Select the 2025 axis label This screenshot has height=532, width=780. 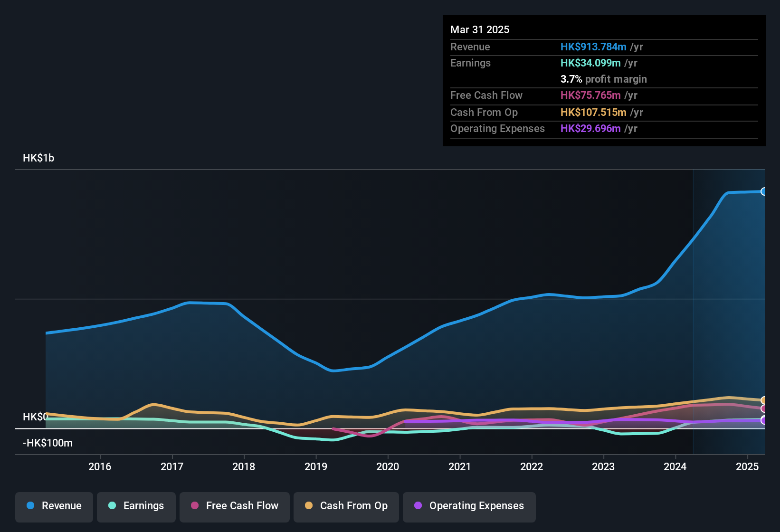747,467
